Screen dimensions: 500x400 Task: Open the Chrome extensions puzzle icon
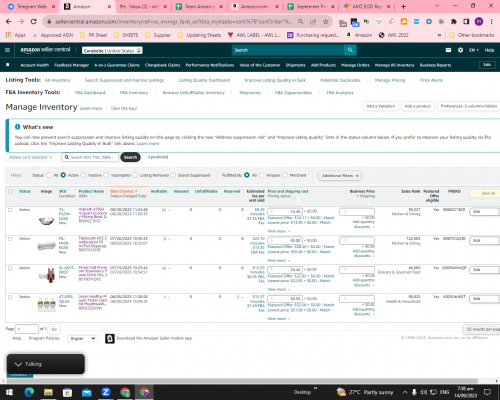tap(454, 22)
